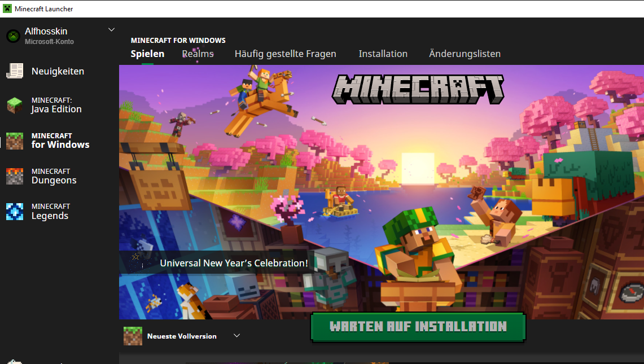The image size is (644, 364).
Task: Click the Warten auf Installation button
Action: coord(418,326)
